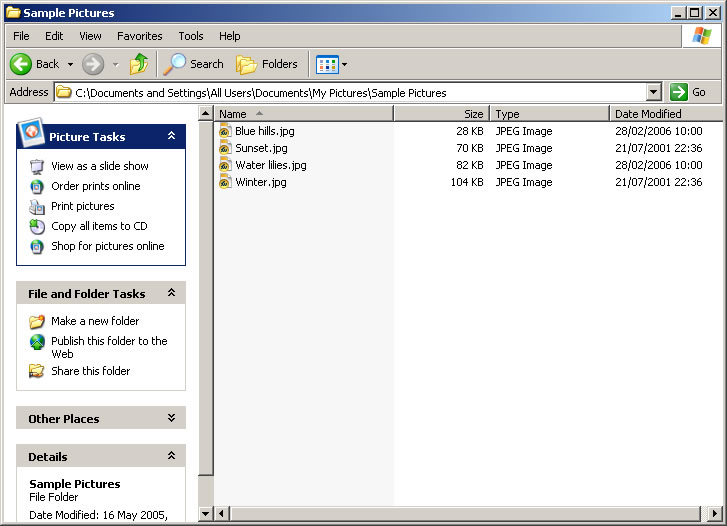Open the Search magnifier tool
Image resolution: width=727 pixels, height=526 pixels.
coord(175,64)
